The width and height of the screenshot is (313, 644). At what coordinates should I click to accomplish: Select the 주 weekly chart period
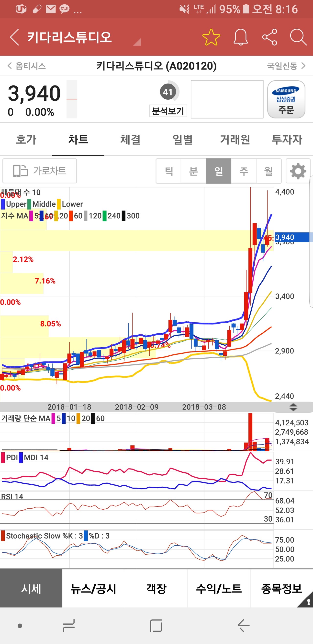[244, 171]
